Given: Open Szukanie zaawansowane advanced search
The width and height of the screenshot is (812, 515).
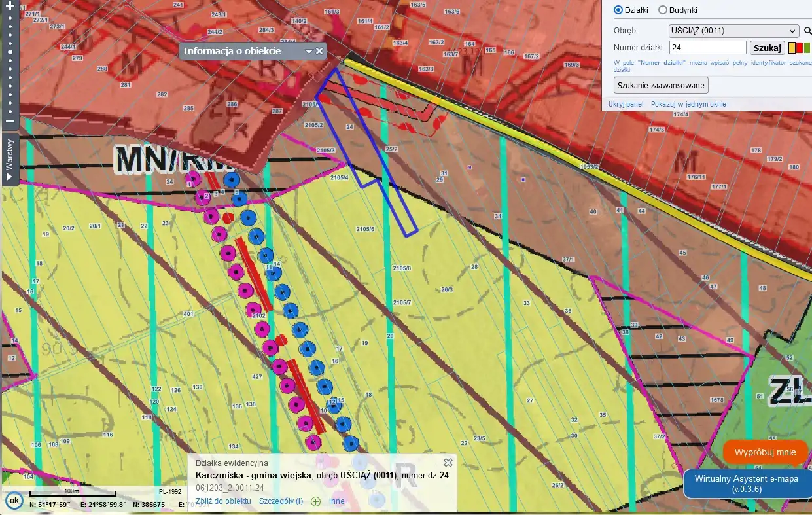Looking at the screenshot, I should coord(661,85).
